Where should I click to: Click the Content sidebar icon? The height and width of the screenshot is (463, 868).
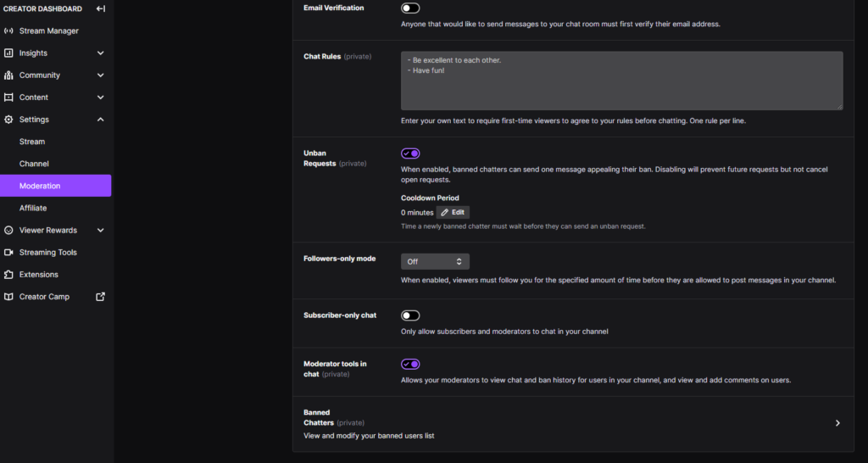(9, 98)
